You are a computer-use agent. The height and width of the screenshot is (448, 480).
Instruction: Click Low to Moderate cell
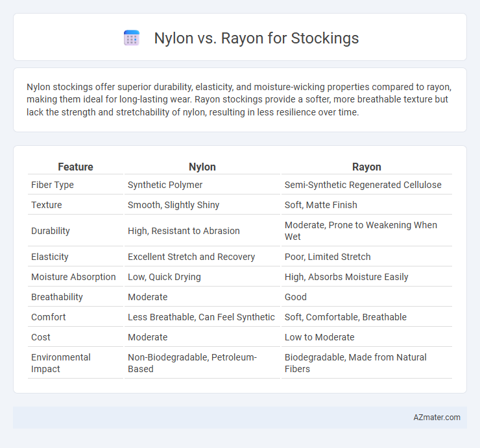(x=320, y=337)
